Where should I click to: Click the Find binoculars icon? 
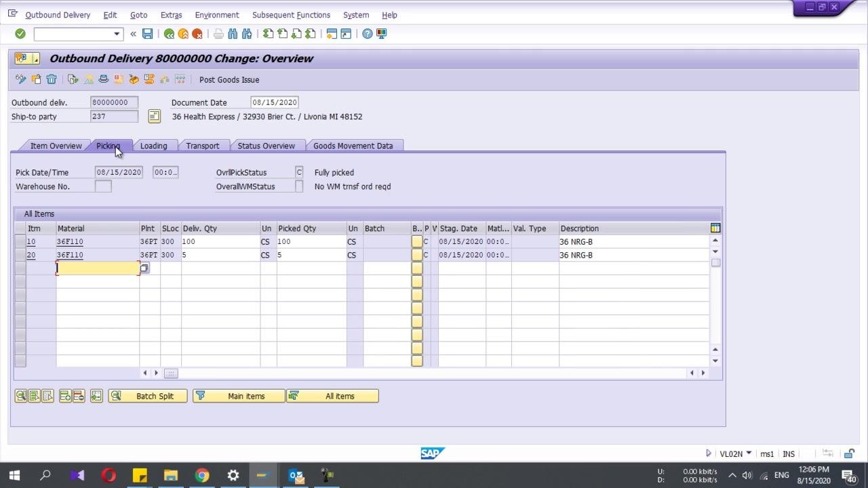pos(233,34)
